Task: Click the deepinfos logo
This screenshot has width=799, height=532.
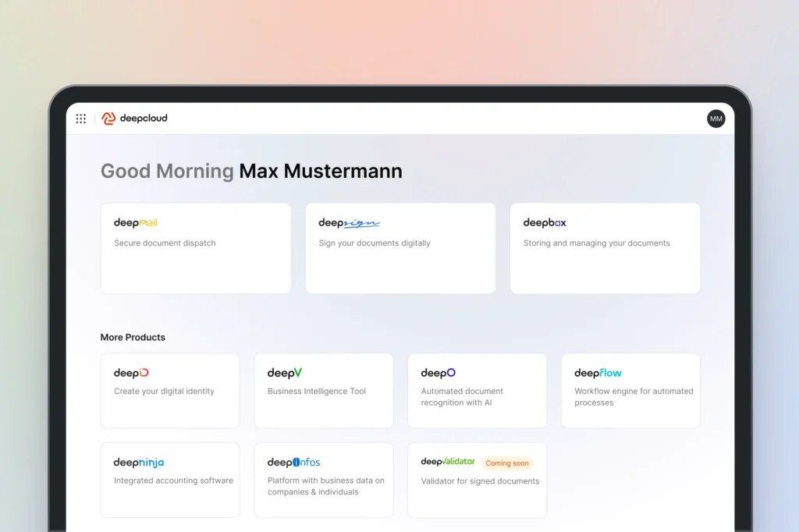Action: [x=293, y=463]
